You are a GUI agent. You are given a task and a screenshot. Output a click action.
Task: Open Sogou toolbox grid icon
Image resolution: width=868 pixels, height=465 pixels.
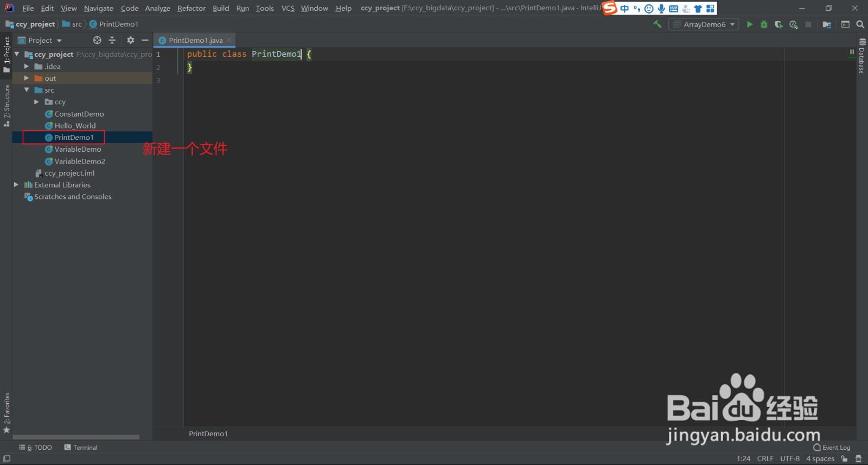click(710, 9)
